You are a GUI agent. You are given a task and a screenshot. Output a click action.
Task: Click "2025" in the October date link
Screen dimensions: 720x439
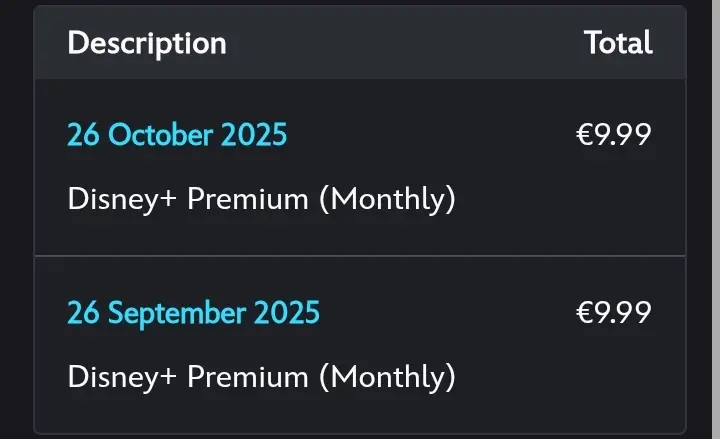point(254,135)
